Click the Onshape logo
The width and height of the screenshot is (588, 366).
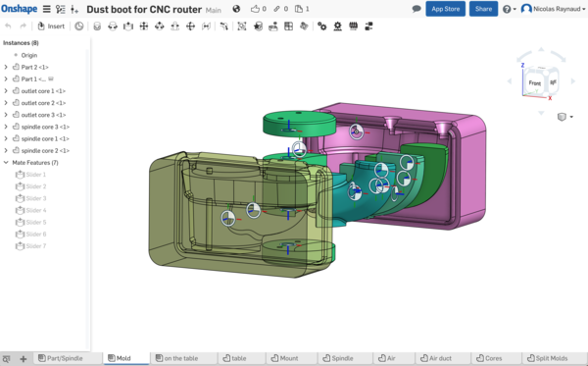20,9
